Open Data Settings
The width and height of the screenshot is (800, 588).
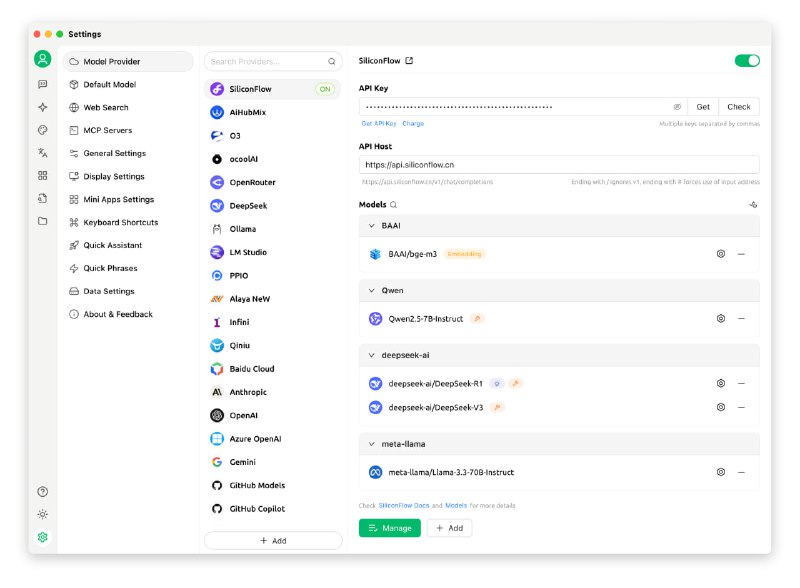pyautogui.click(x=128, y=291)
